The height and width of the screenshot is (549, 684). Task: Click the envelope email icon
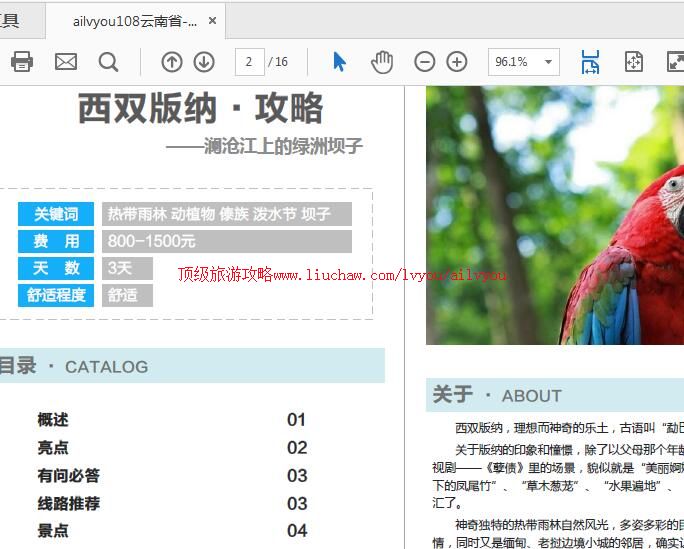pos(66,62)
